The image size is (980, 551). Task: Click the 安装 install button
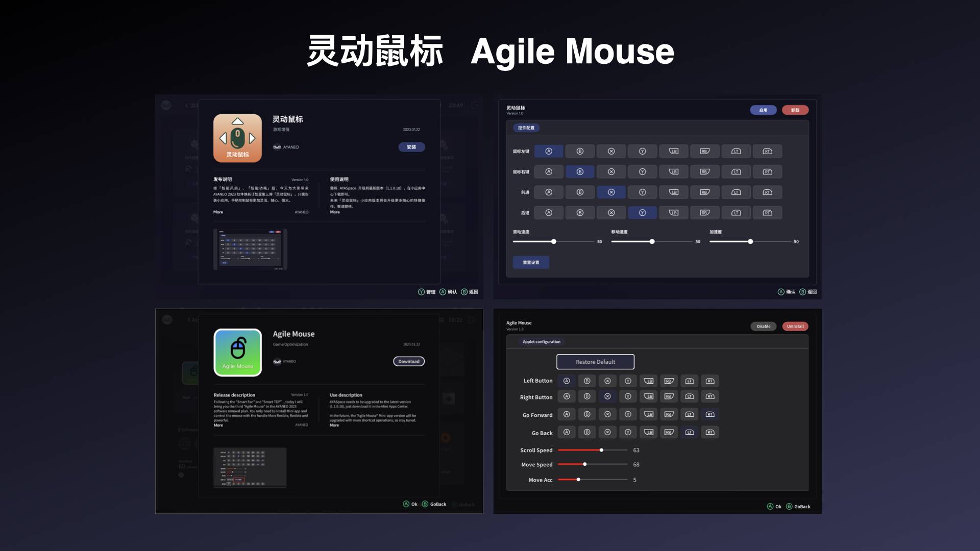tap(411, 147)
